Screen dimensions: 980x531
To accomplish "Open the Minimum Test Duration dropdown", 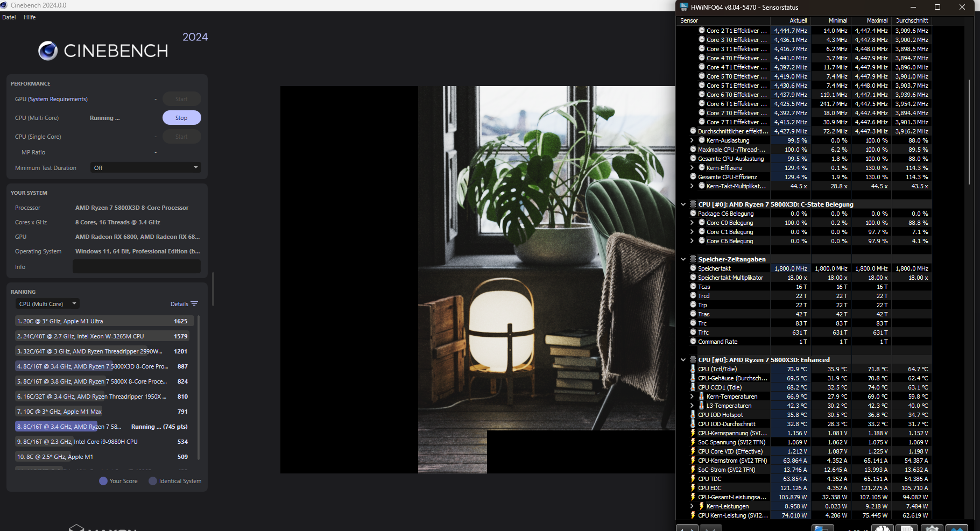I will coord(146,168).
